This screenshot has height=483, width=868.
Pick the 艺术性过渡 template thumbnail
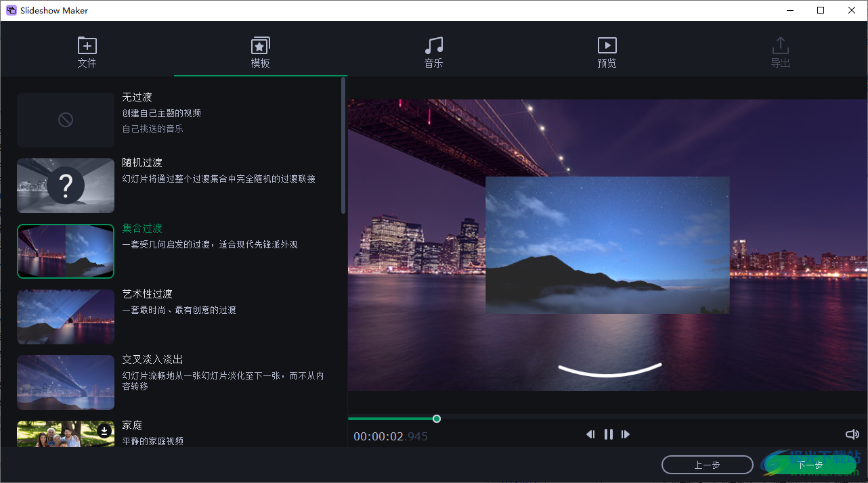coord(66,317)
